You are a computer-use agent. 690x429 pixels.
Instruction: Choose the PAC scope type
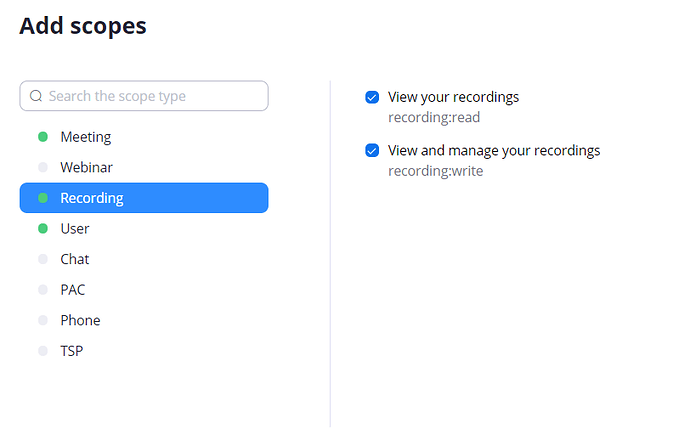(x=73, y=290)
